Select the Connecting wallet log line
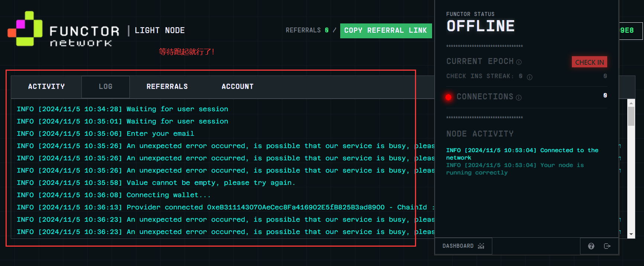Viewport: 644px width, 266px height. pos(113,195)
